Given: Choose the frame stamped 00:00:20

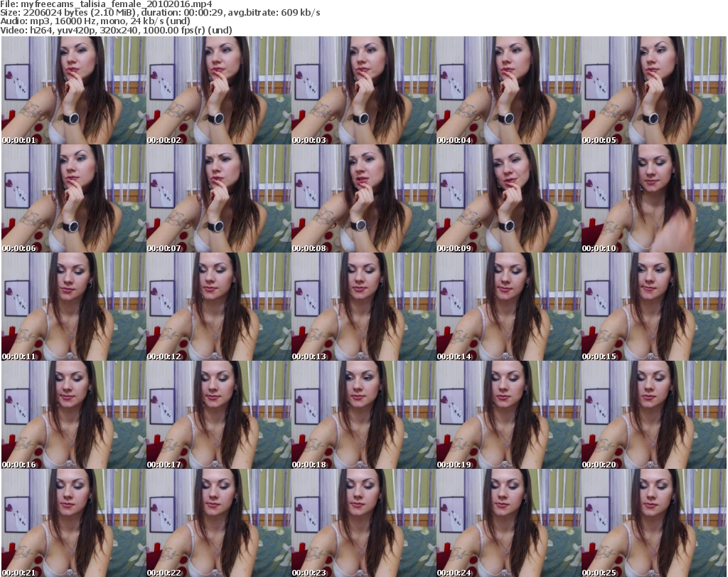Looking at the screenshot, I should (x=654, y=415).
